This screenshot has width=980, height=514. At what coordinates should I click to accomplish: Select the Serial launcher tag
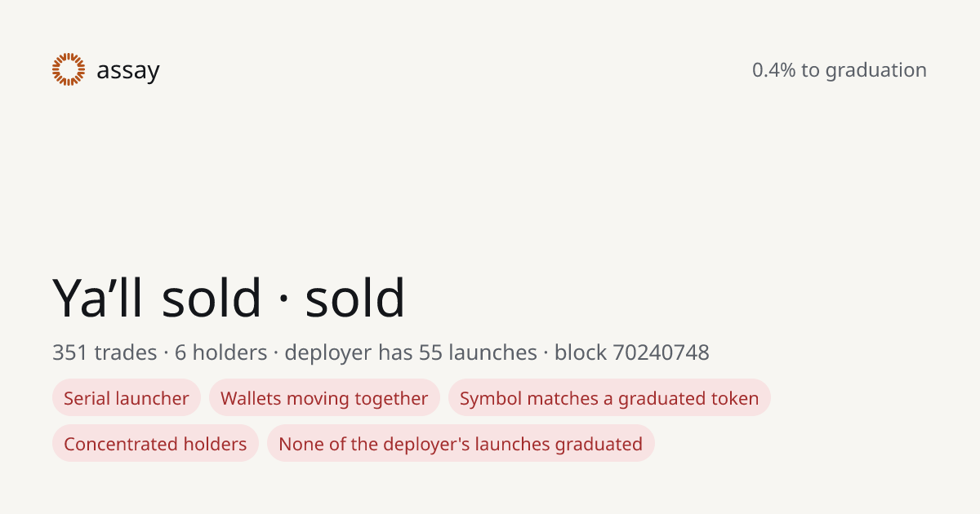[x=127, y=398]
